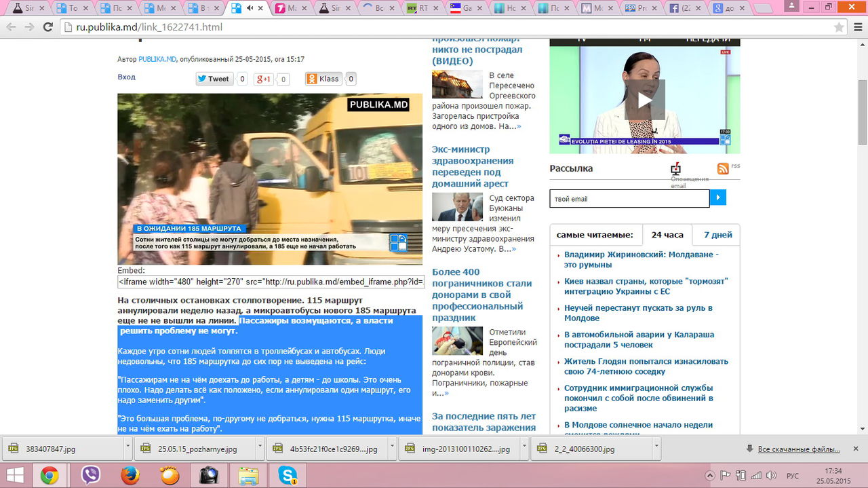Viewport: 868px width, 488px height.
Task: Play the yellow minibus news video
Action: [x=270, y=179]
